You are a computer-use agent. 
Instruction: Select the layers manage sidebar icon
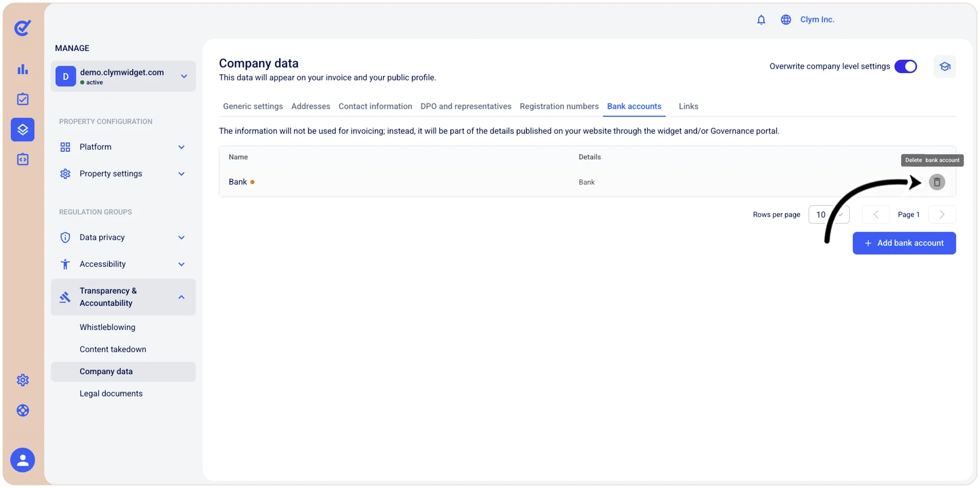coord(22,129)
